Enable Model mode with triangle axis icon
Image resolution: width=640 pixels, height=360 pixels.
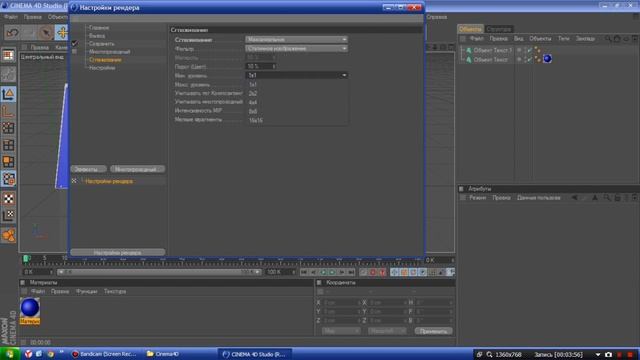(x=8, y=94)
